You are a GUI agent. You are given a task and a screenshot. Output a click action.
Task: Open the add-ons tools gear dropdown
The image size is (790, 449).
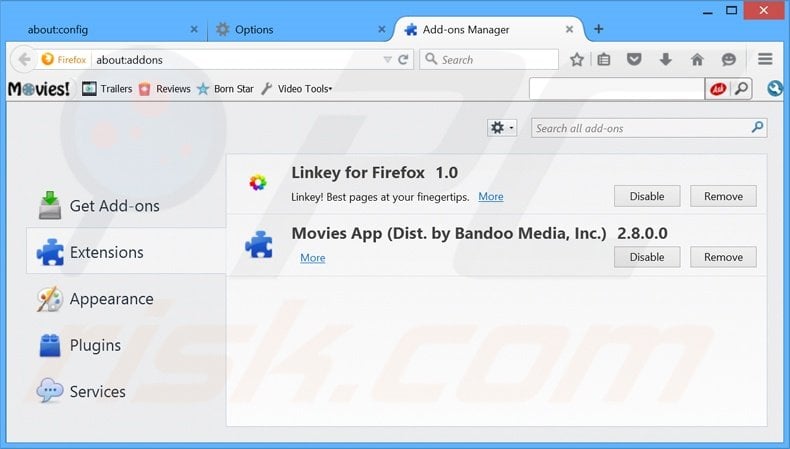coord(502,128)
